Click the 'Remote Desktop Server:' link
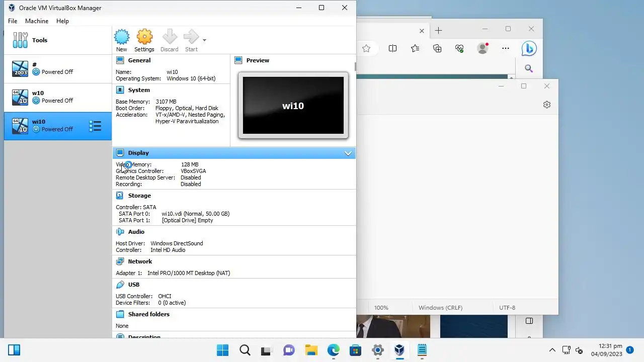Screen dimensions: 644x362 pos(145,177)
